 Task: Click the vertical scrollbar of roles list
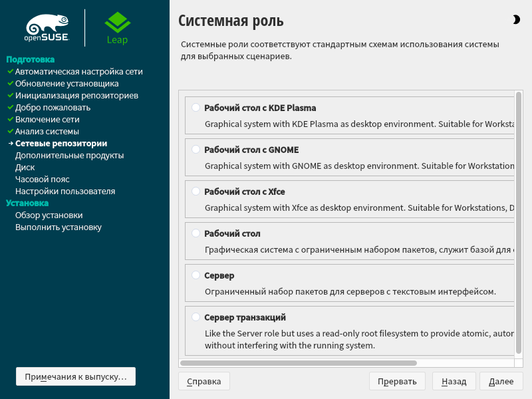click(x=519, y=223)
